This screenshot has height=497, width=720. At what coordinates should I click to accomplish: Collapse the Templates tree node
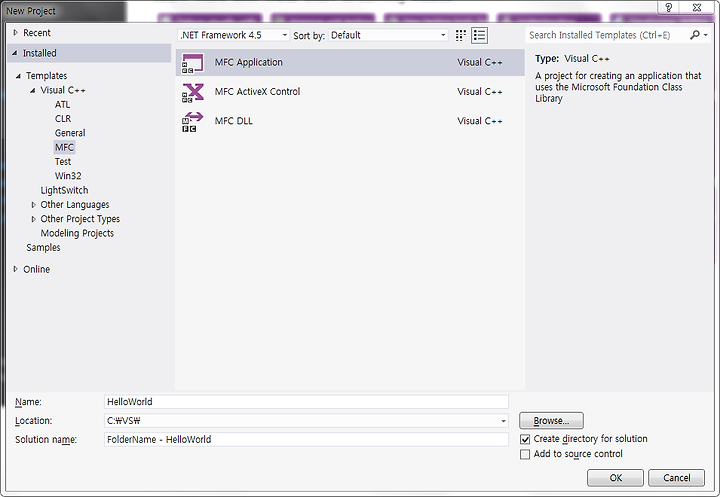coord(18,76)
